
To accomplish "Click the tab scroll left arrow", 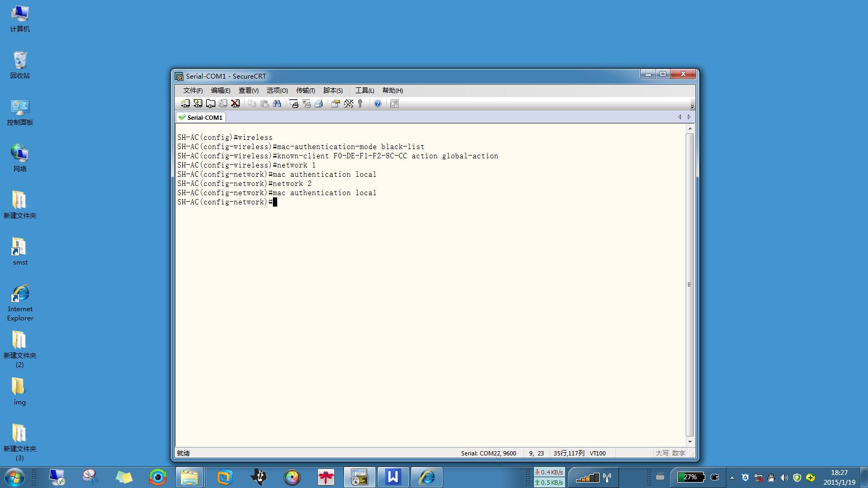I will coord(679,117).
